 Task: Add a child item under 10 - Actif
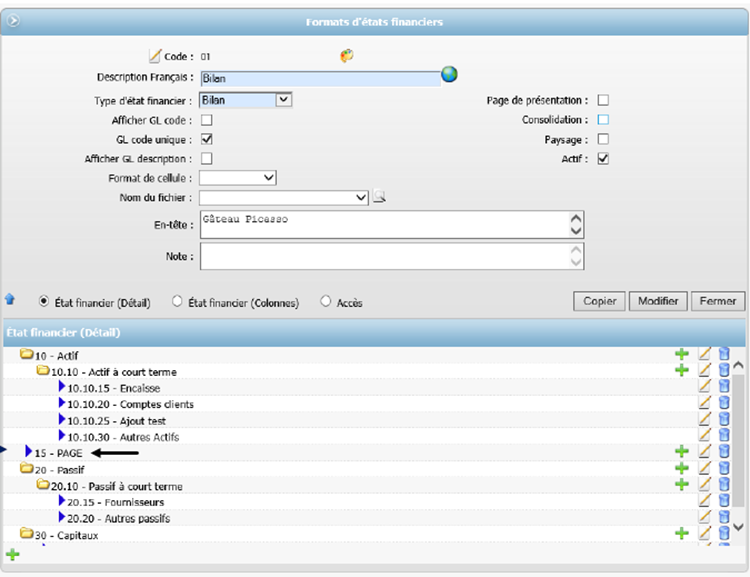point(682,354)
